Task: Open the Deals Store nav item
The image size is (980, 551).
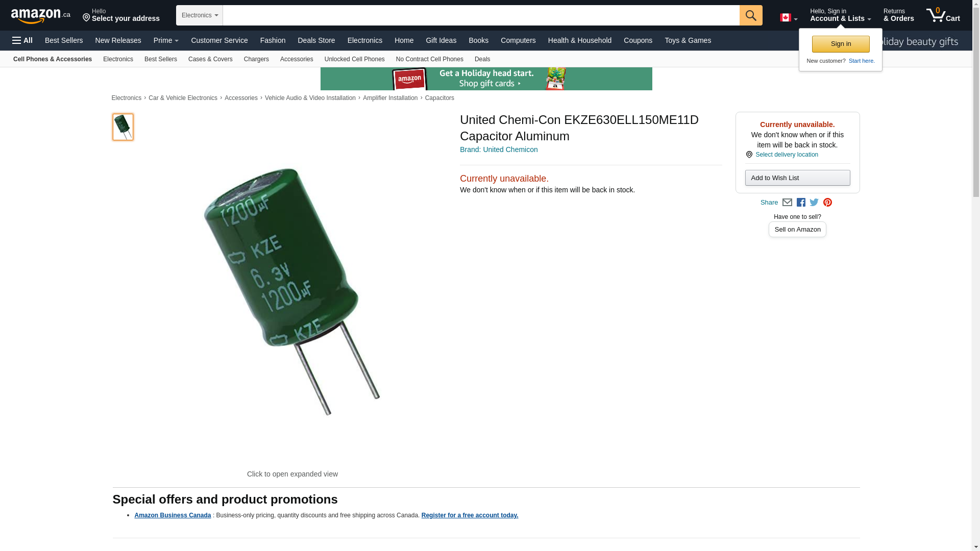Action: click(x=316, y=40)
